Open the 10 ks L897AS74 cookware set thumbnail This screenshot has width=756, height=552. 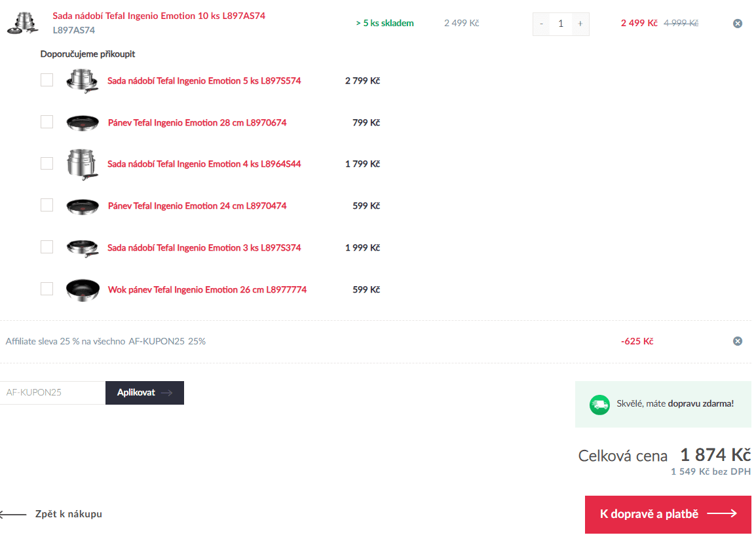tap(23, 23)
